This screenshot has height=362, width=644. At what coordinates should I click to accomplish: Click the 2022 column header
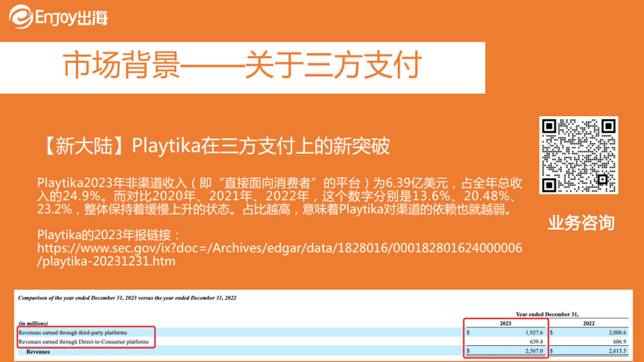point(589,323)
